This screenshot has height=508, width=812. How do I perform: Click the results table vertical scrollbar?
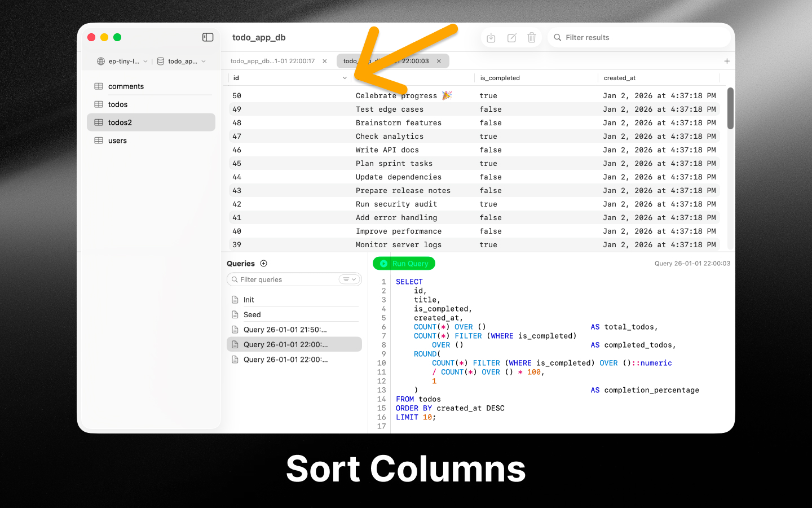(x=730, y=108)
